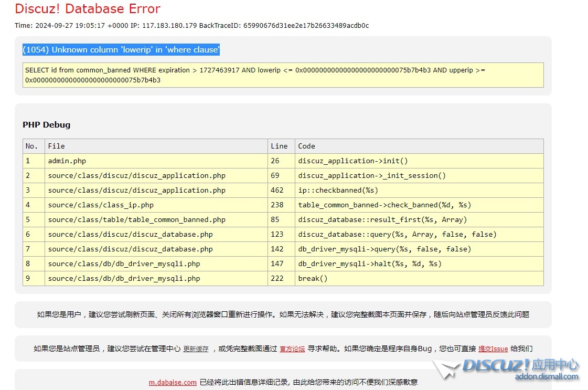Click the Time and BackTraceID line

click(x=191, y=26)
